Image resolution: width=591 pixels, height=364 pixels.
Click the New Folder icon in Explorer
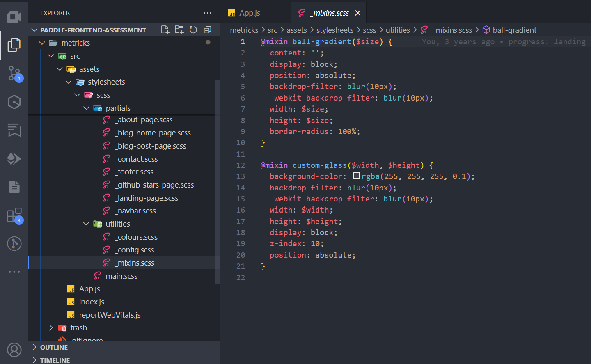click(179, 30)
